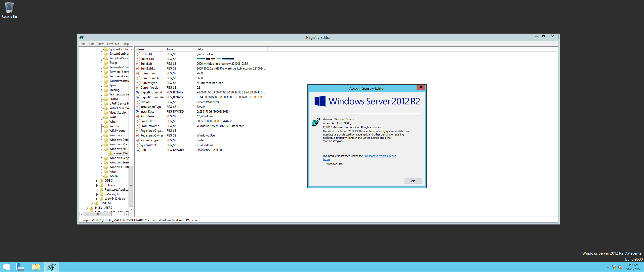The width and height of the screenshot is (644, 272).
Task: Expand the Policies tree node
Action: click(x=97, y=185)
